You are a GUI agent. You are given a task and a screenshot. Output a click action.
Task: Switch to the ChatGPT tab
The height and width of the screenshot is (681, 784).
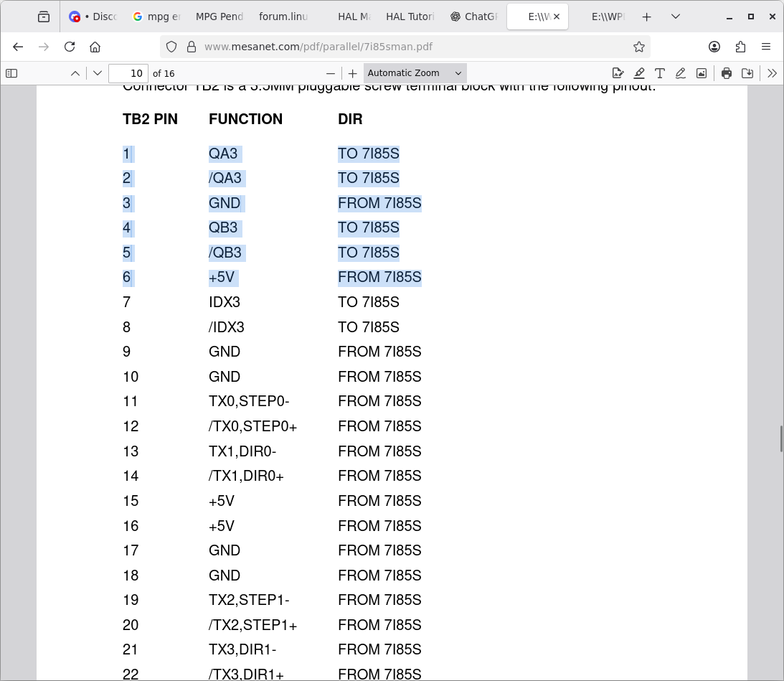coord(473,17)
